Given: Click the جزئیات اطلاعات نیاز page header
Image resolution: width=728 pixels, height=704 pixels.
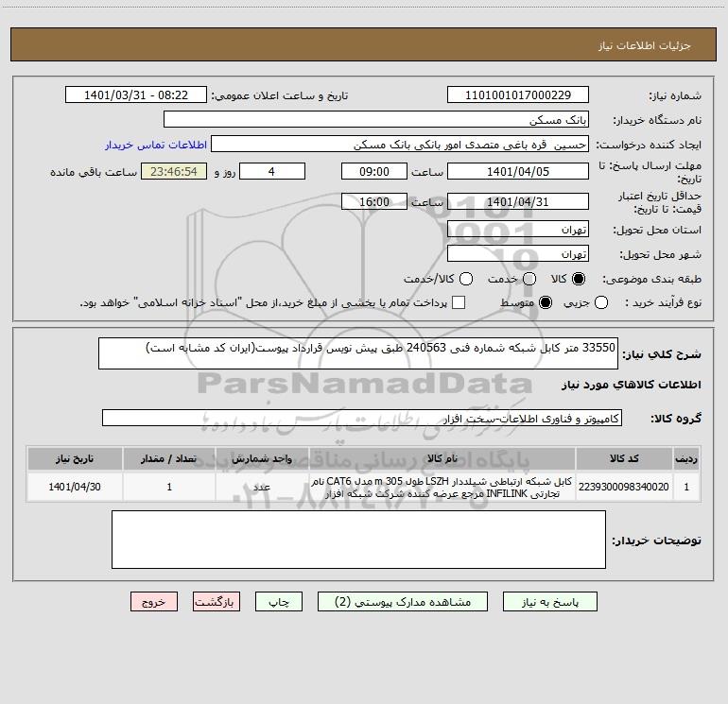Looking at the screenshot, I should coord(645,45).
